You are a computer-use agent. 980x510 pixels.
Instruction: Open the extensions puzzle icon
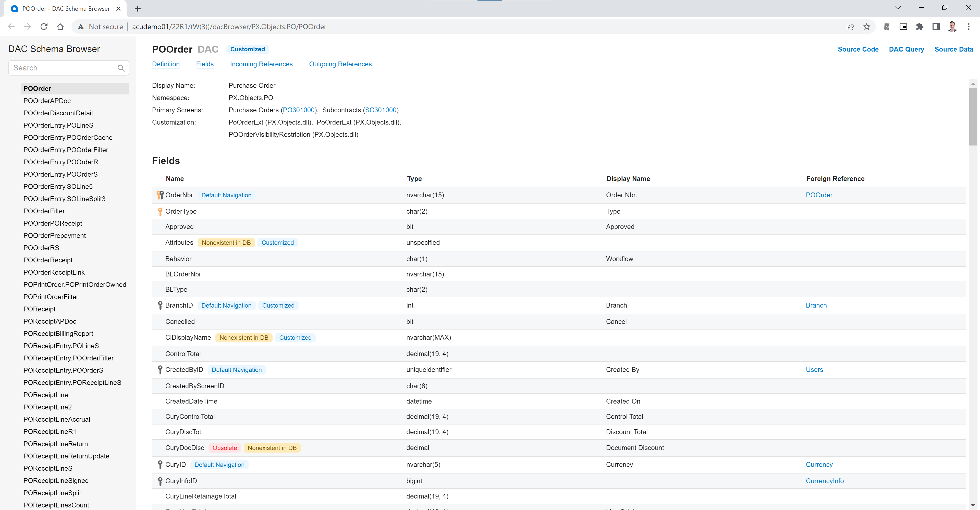click(920, 27)
